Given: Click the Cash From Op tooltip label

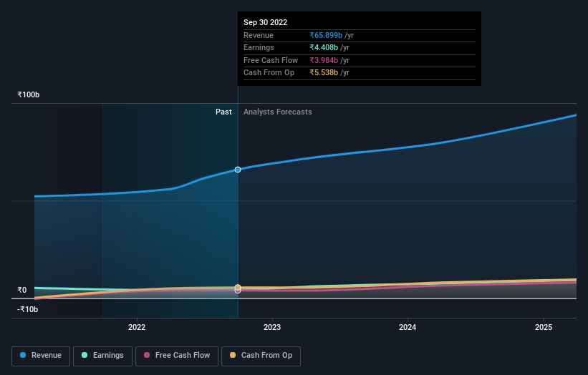Looking at the screenshot, I should (x=269, y=73).
